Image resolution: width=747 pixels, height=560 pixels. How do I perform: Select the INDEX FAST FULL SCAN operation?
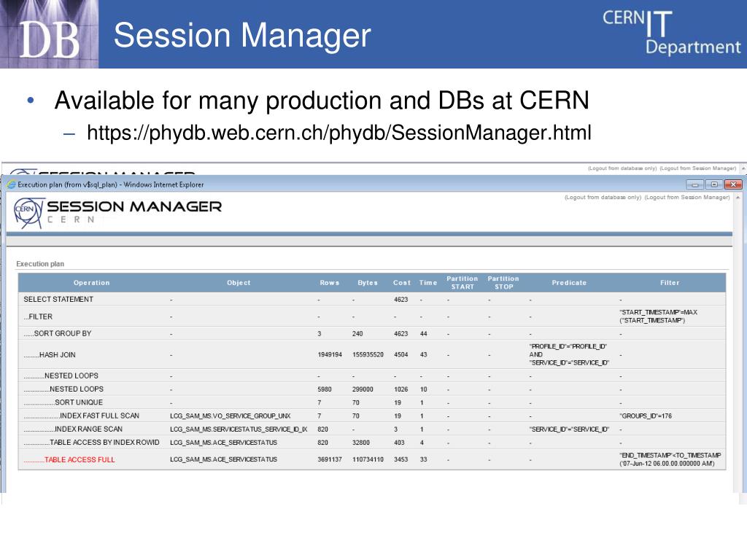(x=81, y=416)
